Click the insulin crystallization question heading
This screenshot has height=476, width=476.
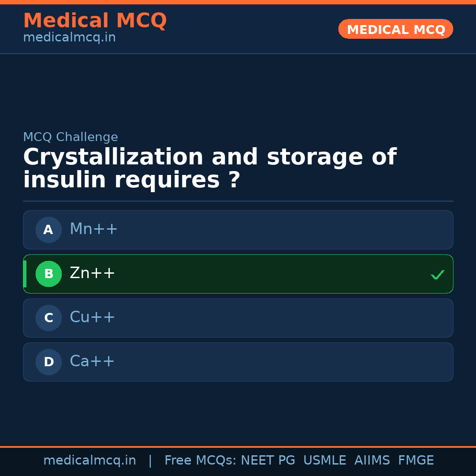209,169
